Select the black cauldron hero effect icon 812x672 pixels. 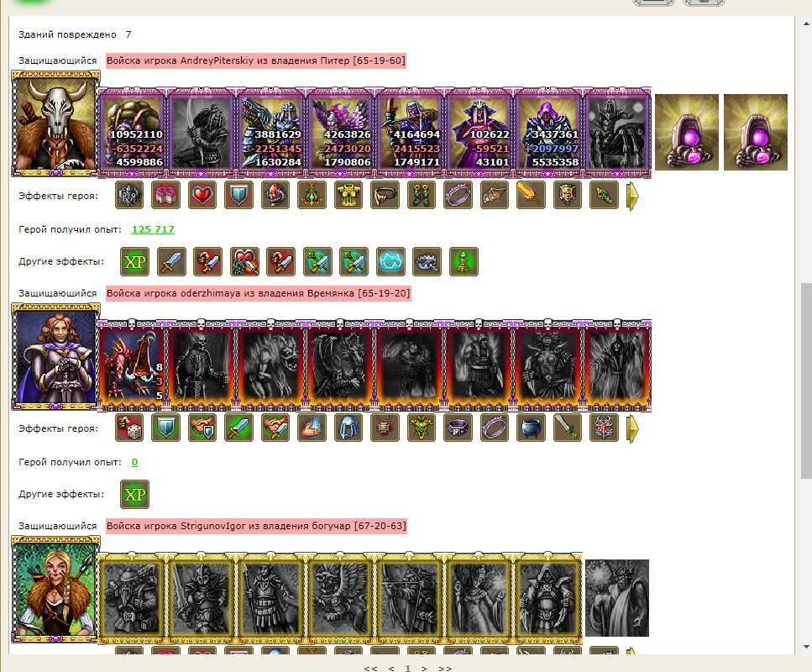pos(531,428)
